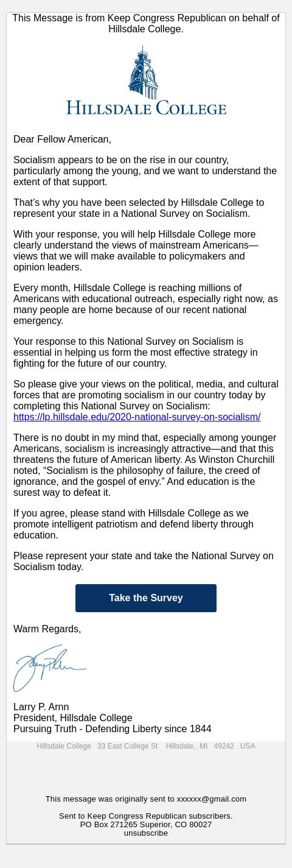Click the Sent to Keep Congress Republican subscribers line
Screen dimensions: 292x868
point(146,816)
